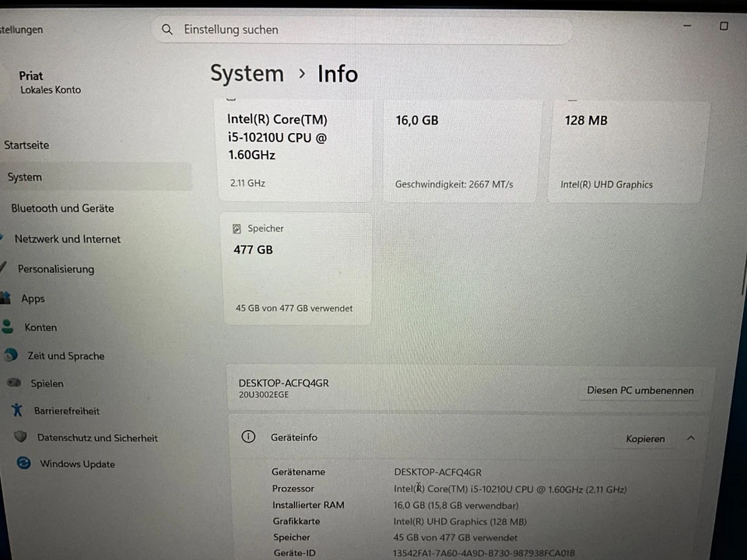Viewport: 747px width, 560px height.
Task: Click the Apps sidebar icon
Action: pos(5,298)
